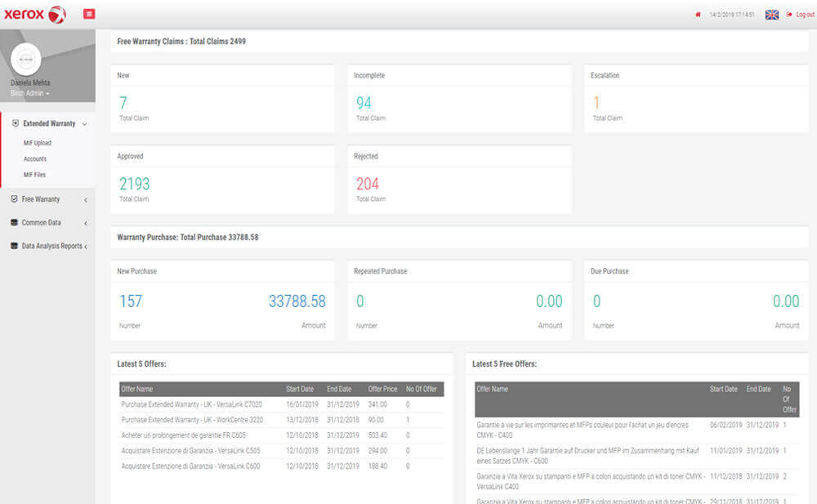Click offer price 503.40
The width and height of the screenshot is (817, 504).
(x=377, y=435)
